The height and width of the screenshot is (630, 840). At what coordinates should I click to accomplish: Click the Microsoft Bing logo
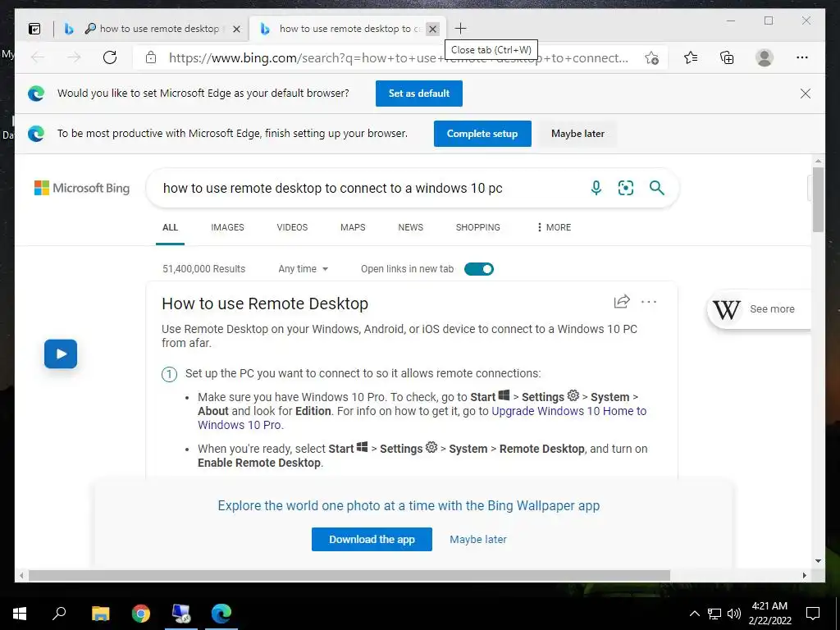(82, 188)
